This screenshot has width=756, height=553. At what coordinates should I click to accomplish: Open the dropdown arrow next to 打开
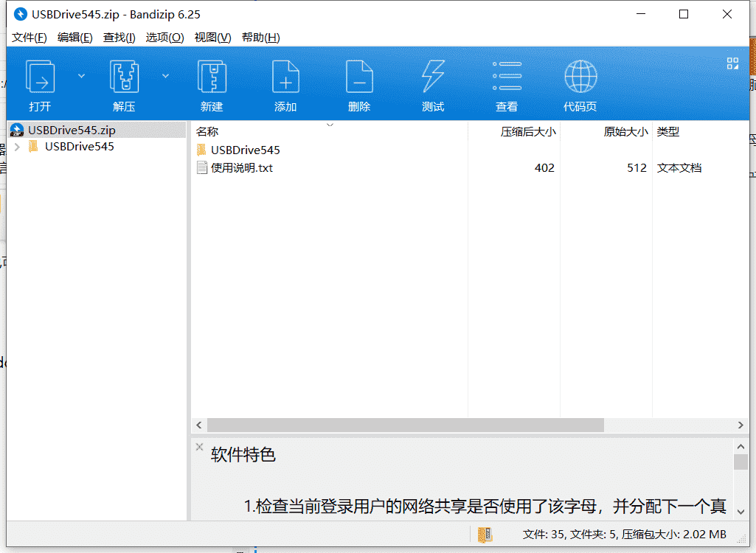coord(81,76)
